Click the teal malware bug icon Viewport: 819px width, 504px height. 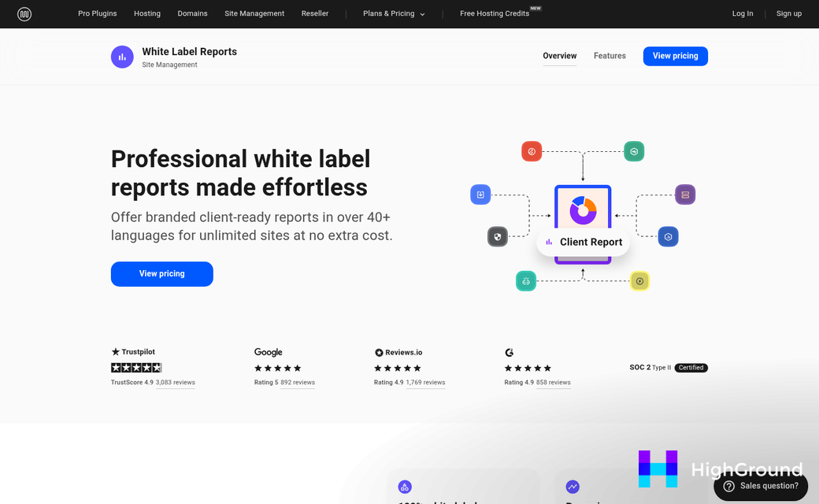click(526, 280)
